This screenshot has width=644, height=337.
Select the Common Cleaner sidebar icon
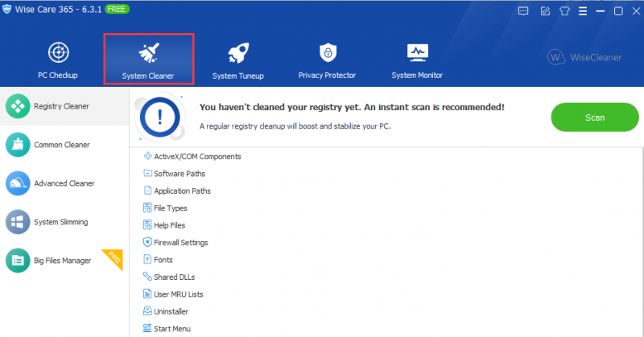point(18,145)
